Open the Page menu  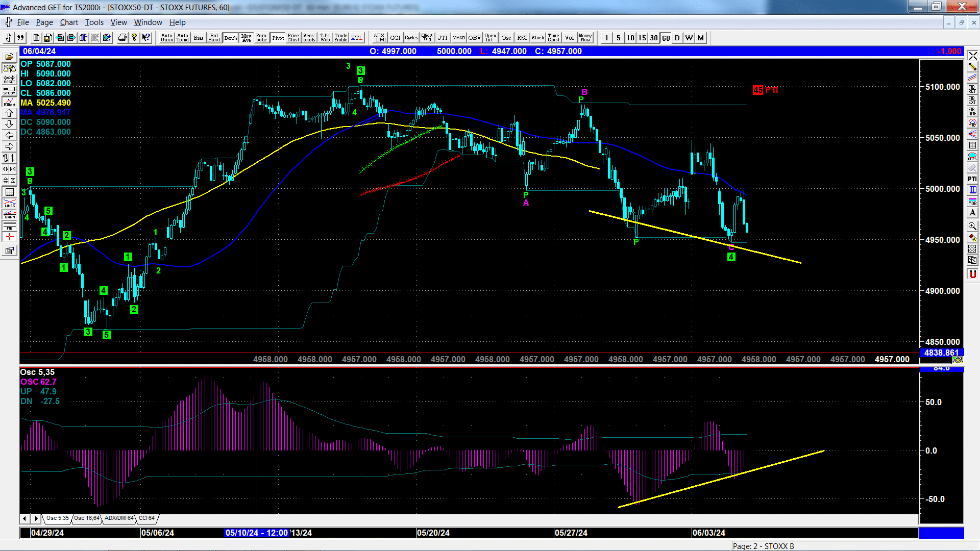coord(44,22)
